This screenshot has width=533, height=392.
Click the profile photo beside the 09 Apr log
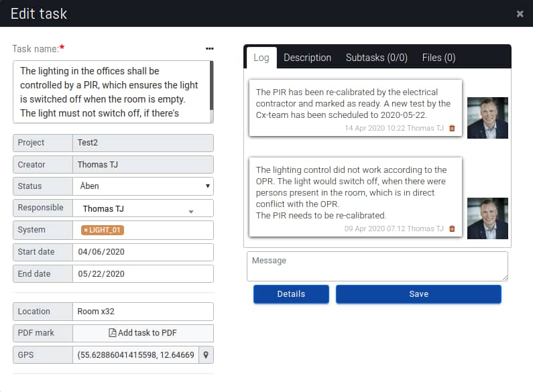click(487, 218)
